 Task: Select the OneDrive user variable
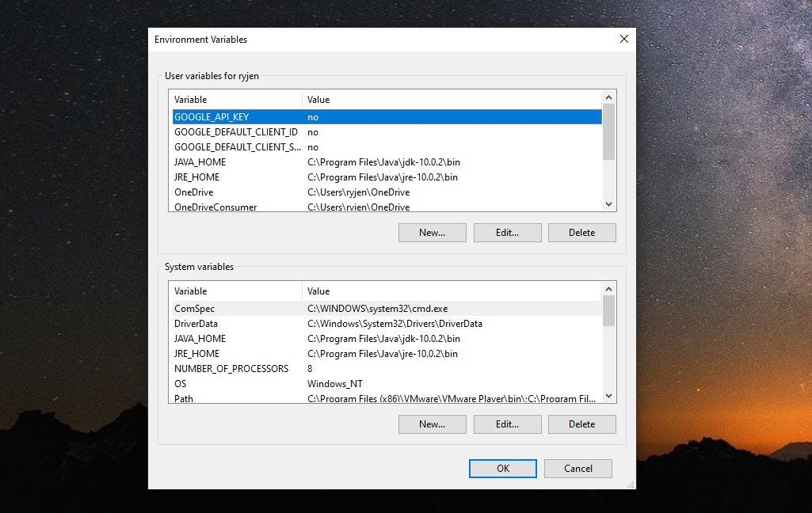pyautogui.click(x=387, y=192)
